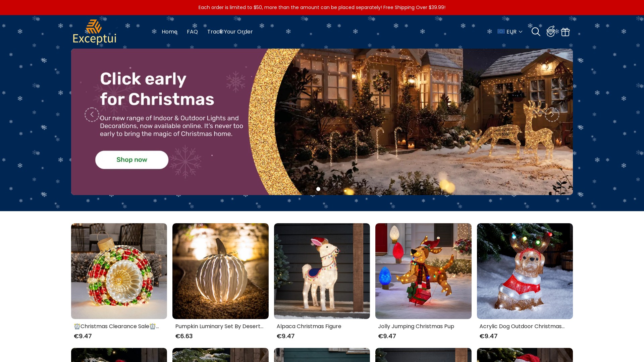
Task: Open Alpaca Christmas Figure title link
Action: (x=309, y=326)
